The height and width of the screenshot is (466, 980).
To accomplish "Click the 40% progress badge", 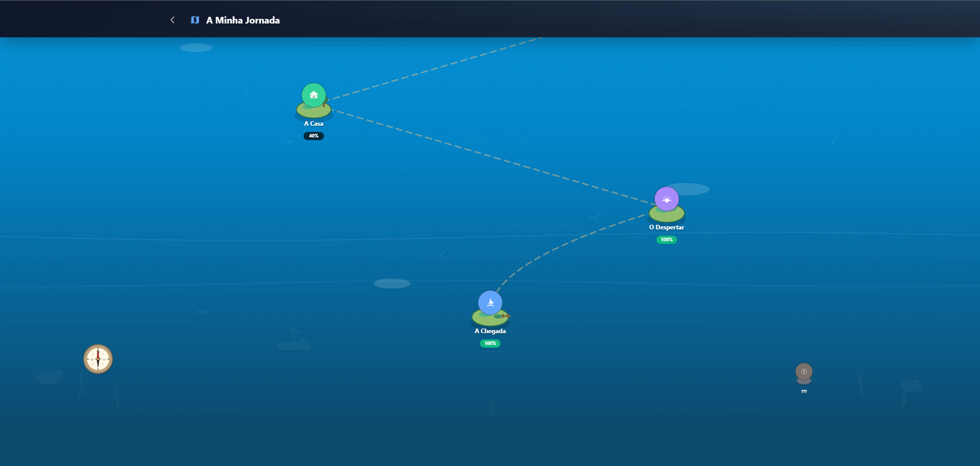I will coord(314,136).
